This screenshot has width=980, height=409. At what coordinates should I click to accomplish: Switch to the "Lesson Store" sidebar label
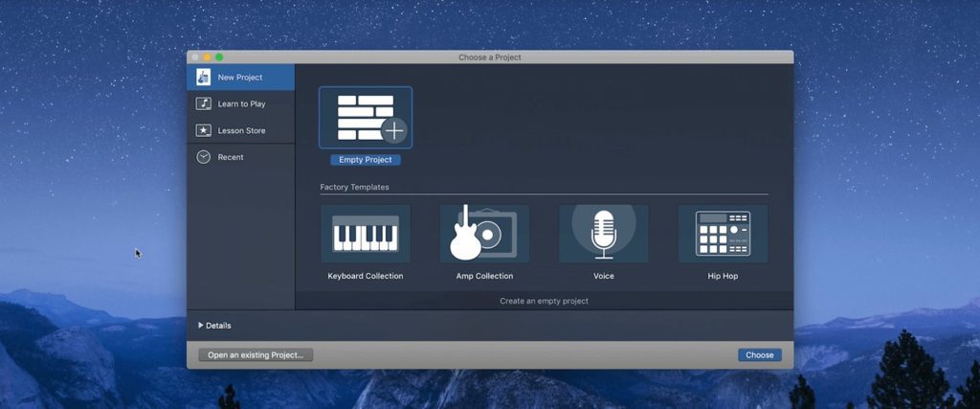click(x=241, y=130)
